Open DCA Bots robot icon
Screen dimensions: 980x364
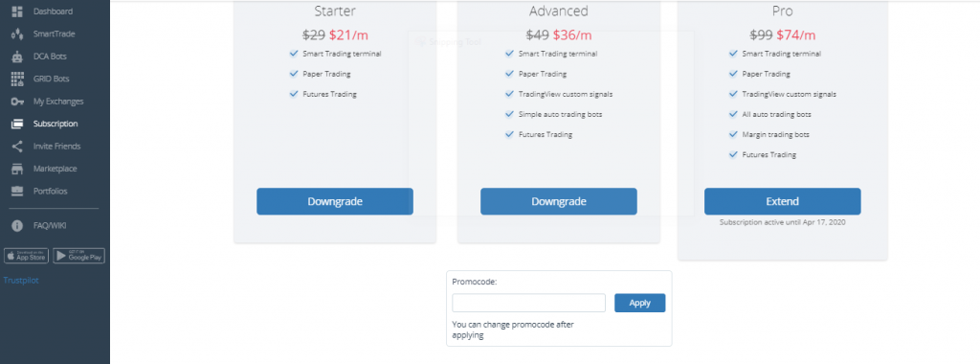17,57
